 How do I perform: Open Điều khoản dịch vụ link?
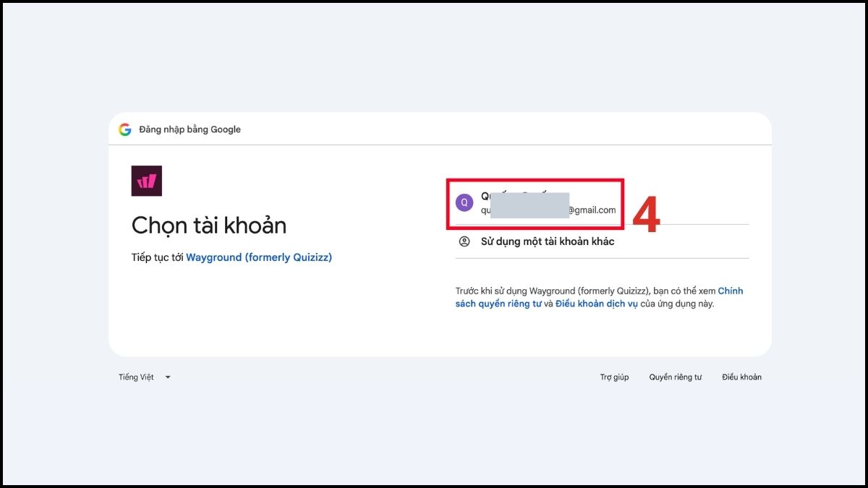(x=597, y=304)
